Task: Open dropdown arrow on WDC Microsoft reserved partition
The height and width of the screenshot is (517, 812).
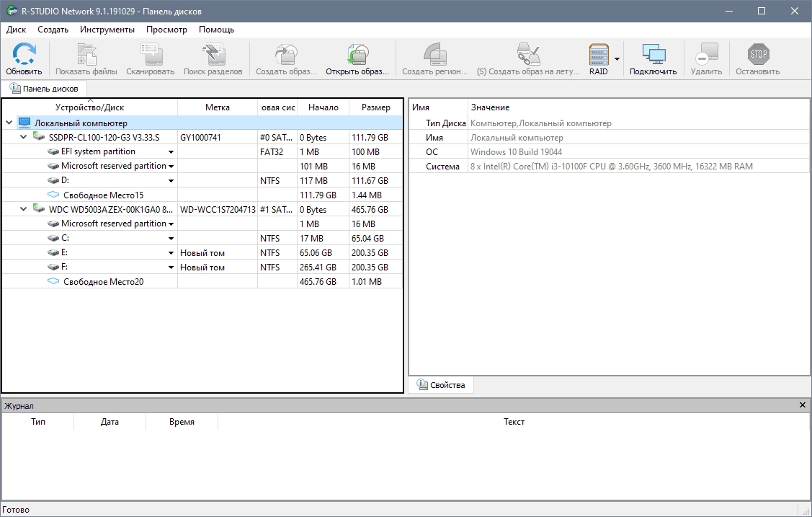Action: tap(171, 224)
